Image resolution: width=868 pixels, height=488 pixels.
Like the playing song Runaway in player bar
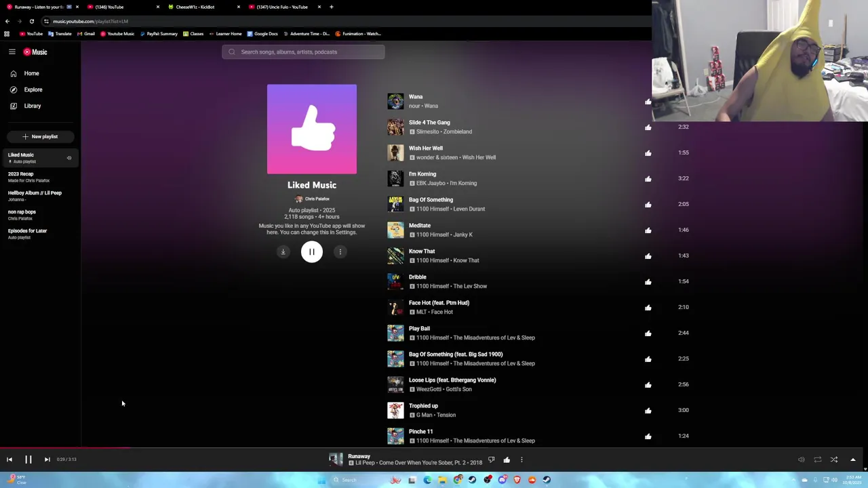[507, 460]
